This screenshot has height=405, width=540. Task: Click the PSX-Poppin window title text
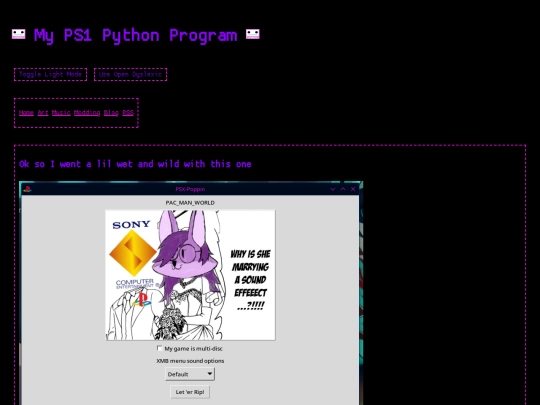(190, 189)
